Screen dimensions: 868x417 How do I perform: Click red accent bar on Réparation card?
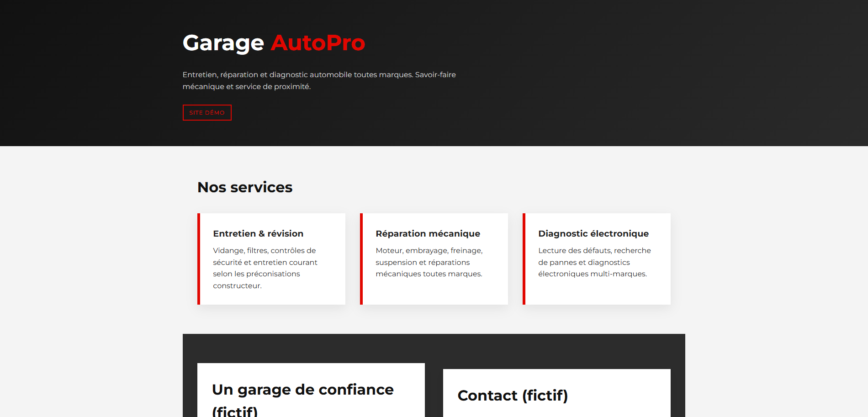pyautogui.click(x=361, y=259)
